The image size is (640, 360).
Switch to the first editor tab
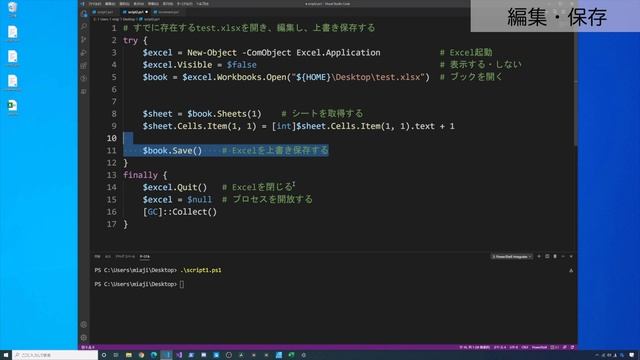point(105,12)
